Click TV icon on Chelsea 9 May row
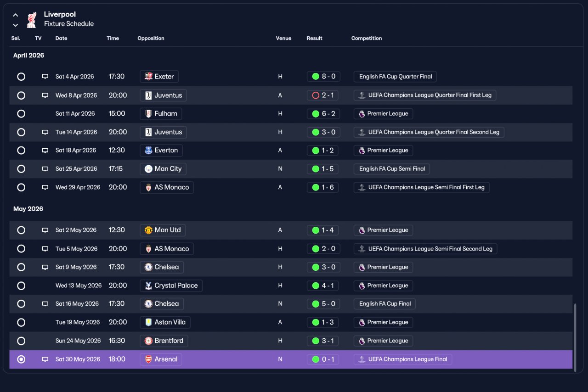This screenshot has height=392, width=588. tap(45, 267)
